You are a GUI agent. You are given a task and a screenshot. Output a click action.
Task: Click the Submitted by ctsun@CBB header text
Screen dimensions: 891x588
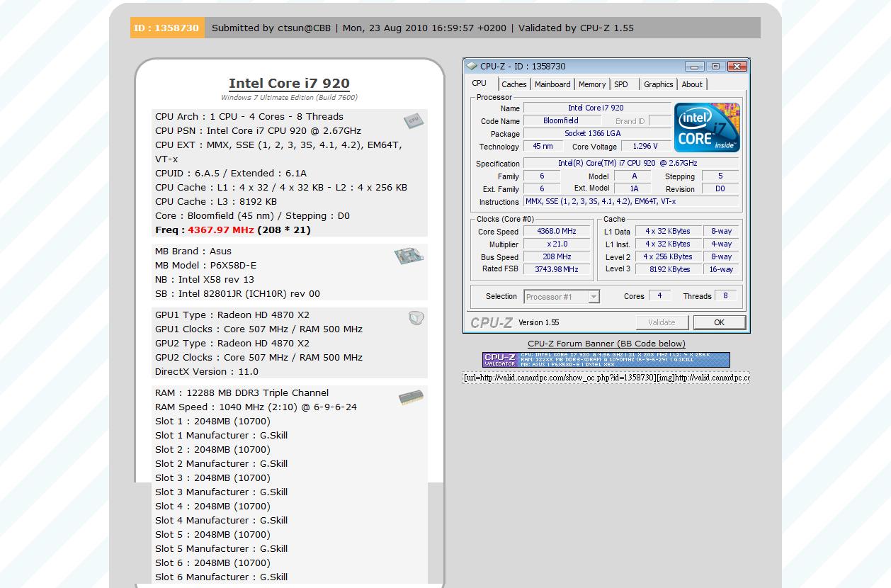[x=271, y=28]
